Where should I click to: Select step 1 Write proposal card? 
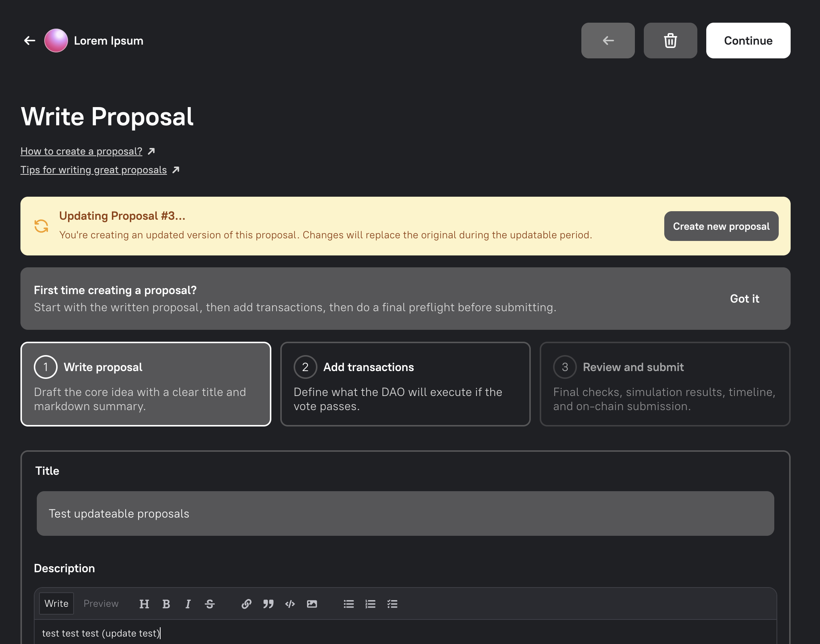pos(146,384)
